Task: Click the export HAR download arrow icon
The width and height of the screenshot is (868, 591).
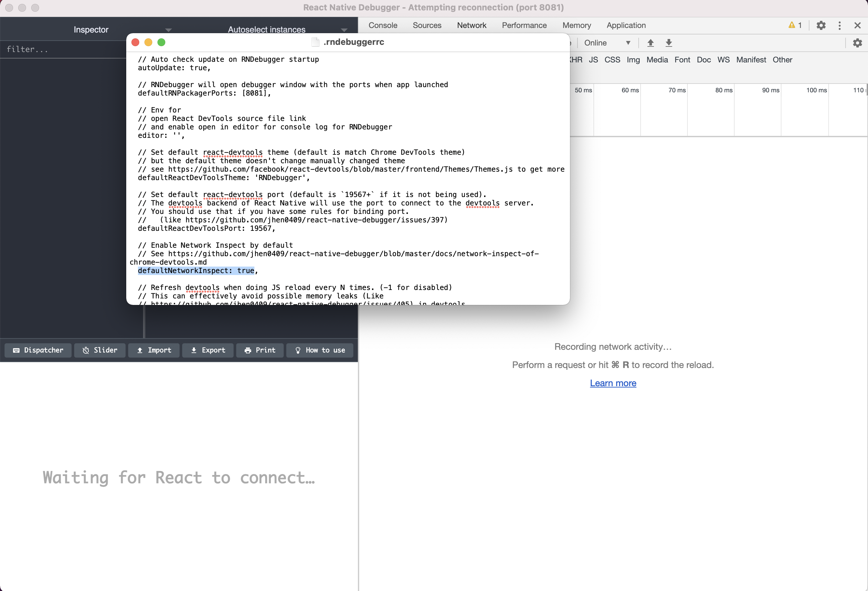Action: [x=669, y=43]
